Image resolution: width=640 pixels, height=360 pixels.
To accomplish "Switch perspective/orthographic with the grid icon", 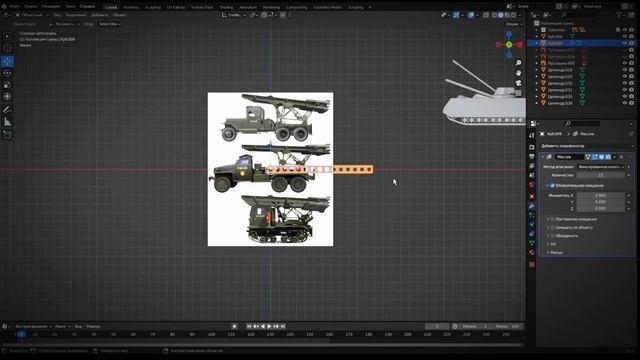I will coord(518,93).
